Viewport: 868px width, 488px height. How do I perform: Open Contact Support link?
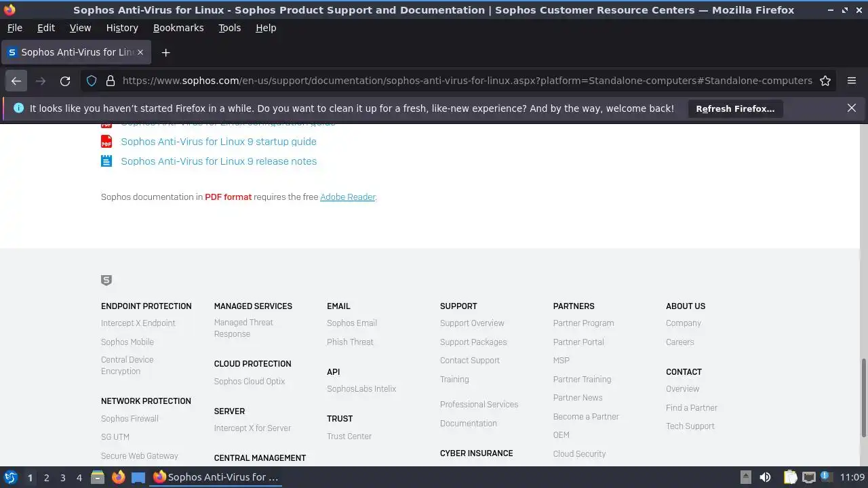[470, 361]
